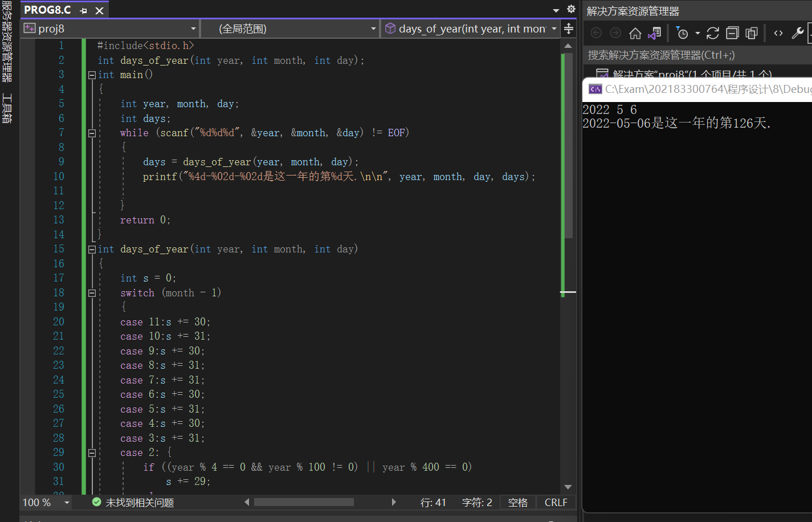Click the Solution Explorer forward arrow
Viewport: 812px width, 522px height.
(615, 33)
